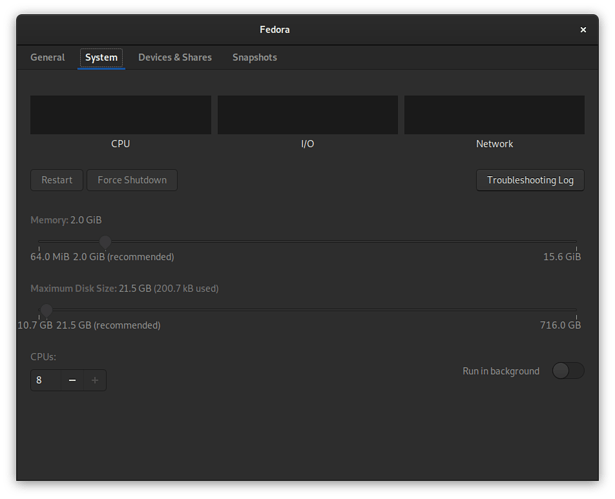Switch to the General tab
Image resolution: width=615 pixels, height=499 pixels.
coord(47,57)
